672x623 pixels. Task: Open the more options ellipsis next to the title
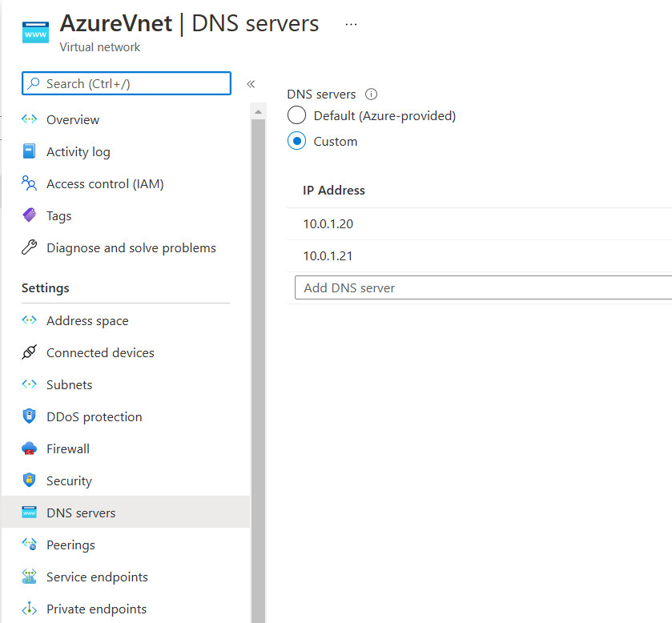click(351, 25)
